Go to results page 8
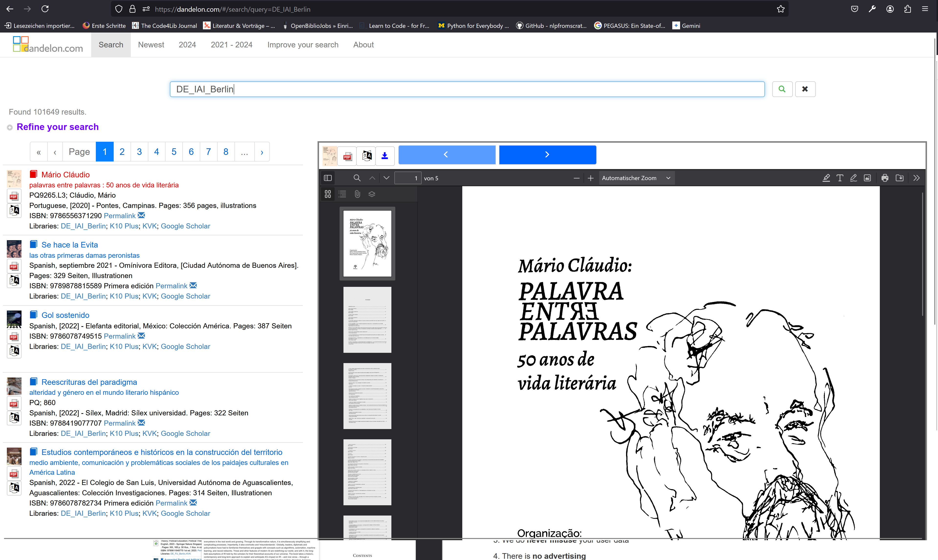The width and height of the screenshot is (938, 560). pos(226,152)
